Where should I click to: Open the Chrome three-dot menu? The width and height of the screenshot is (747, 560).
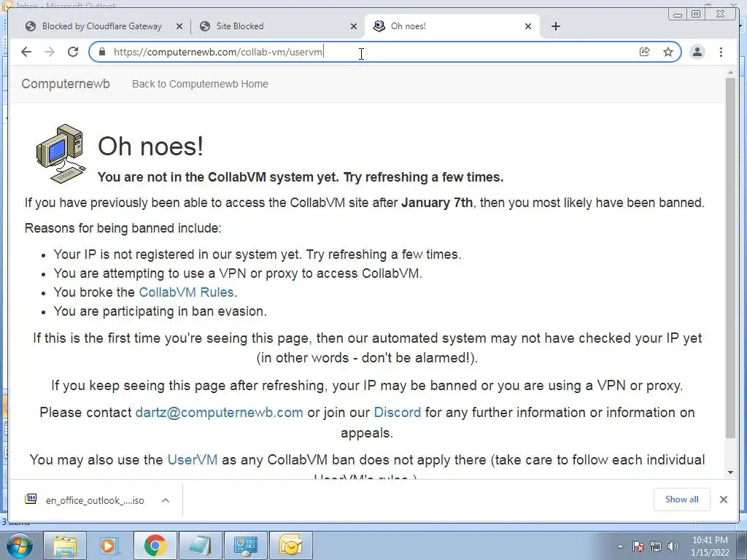coord(721,52)
